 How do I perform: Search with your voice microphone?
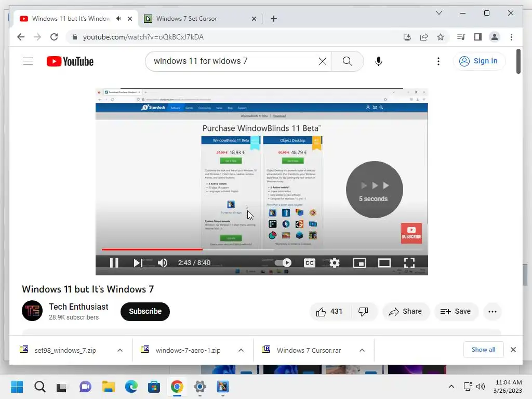pyautogui.click(x=379, y=61)
